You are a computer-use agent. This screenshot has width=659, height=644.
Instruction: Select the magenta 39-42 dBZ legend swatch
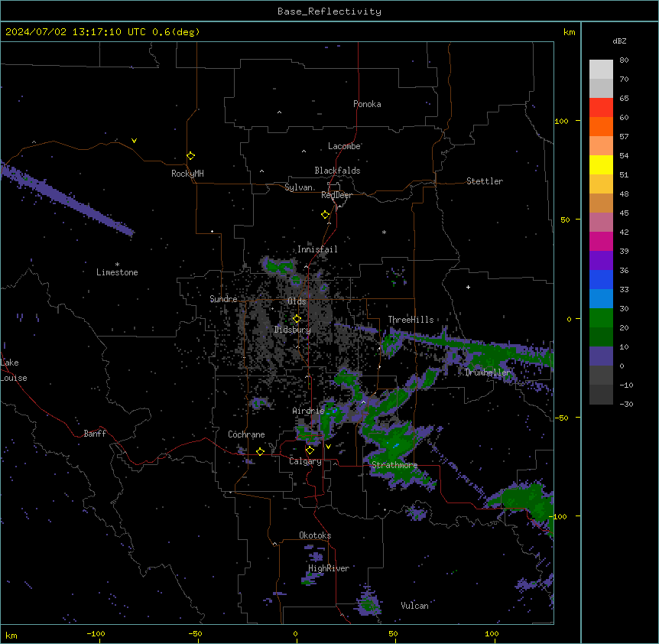(601, 242)
